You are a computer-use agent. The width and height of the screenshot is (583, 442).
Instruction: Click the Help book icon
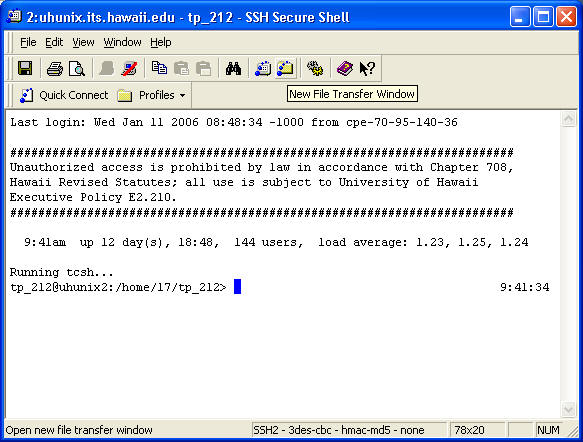coord(345,68)
